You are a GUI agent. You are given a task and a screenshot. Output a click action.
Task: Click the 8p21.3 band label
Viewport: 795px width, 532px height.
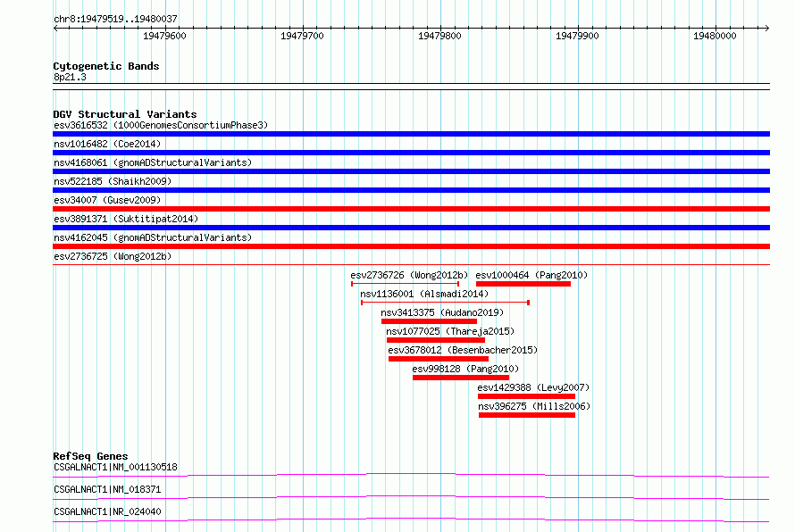tap(70, 77)
